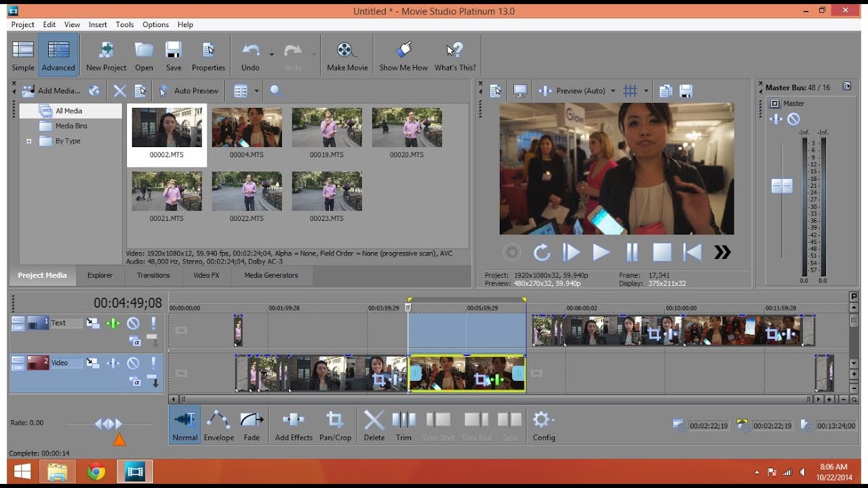Expand the By Type media tree
The width and height of the screenshot is (868, 488).
click(x=29, y=141)
